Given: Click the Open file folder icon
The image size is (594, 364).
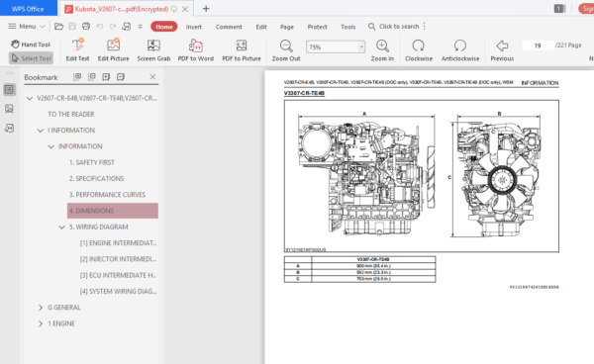Looking at the screenshot, I should click(58, 26).
